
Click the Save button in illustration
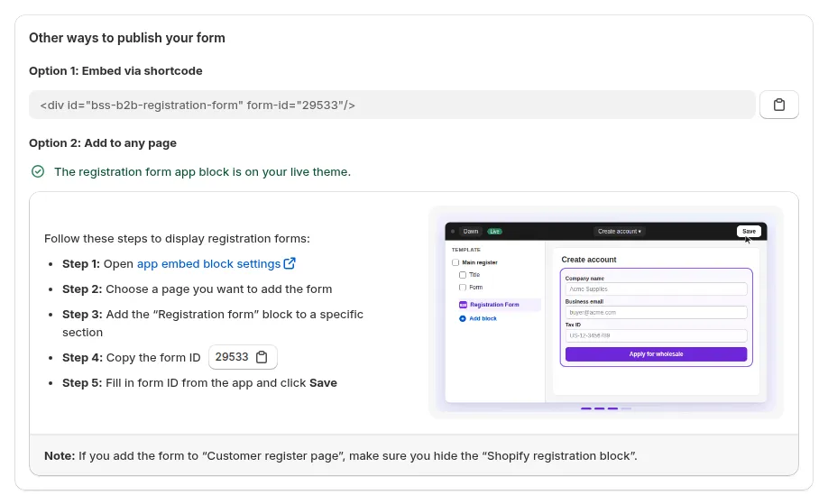coord(749,231)
